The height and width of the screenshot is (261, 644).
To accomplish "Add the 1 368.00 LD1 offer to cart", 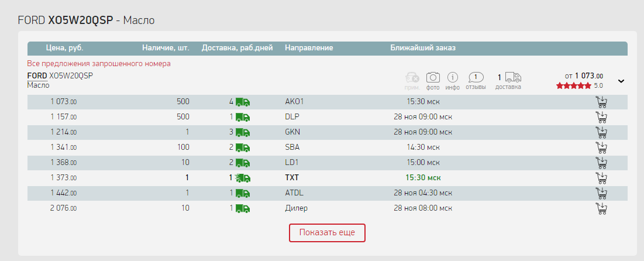I will pos(601,163).
